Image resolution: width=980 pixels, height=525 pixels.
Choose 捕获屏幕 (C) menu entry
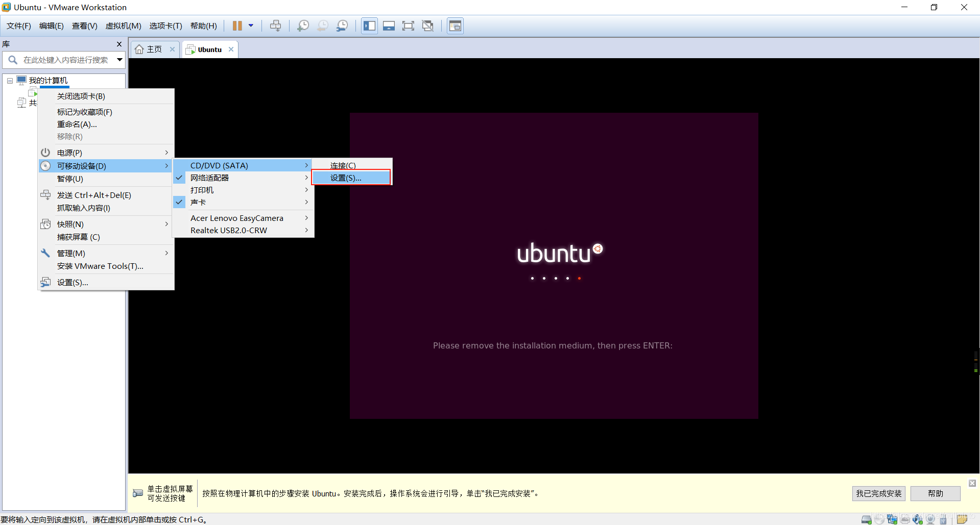pyautogui.click(x=106, y=237)
